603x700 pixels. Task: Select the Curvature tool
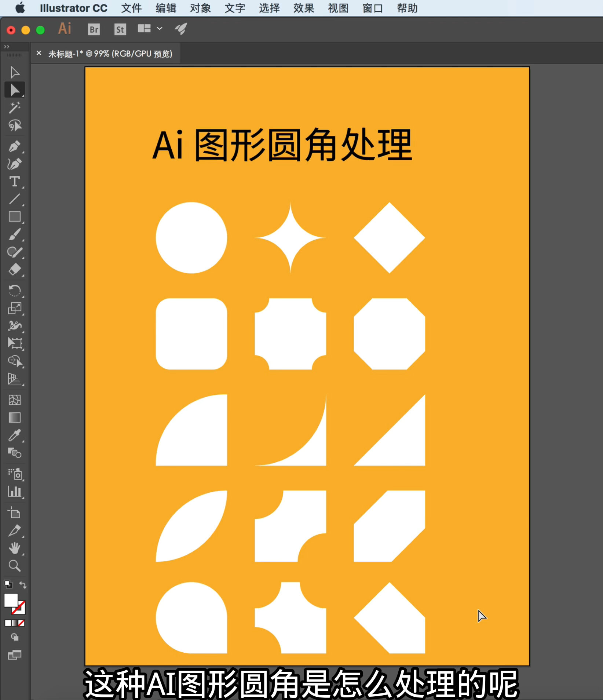pos(15,164)
